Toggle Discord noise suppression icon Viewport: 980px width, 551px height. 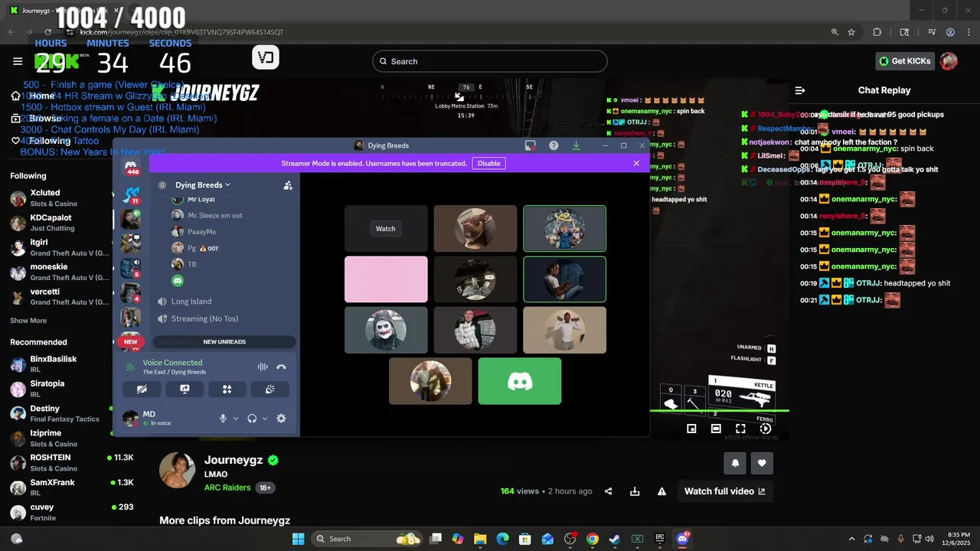263,367
